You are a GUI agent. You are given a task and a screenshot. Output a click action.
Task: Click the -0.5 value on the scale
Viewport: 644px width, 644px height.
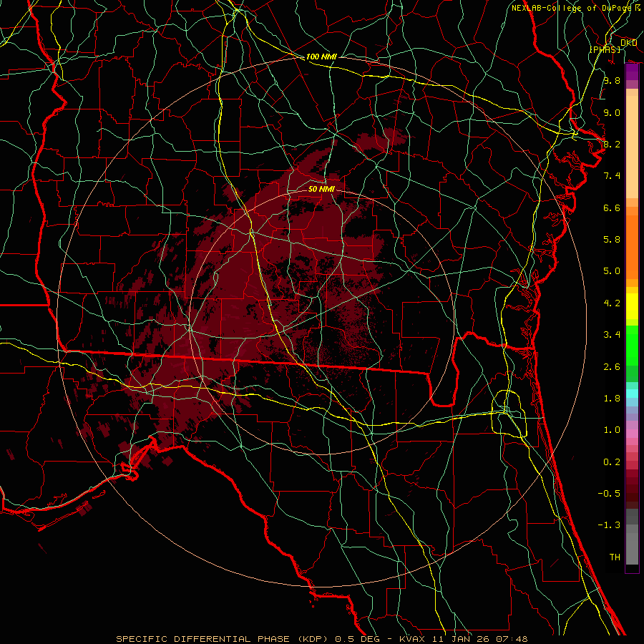[609, 494]
